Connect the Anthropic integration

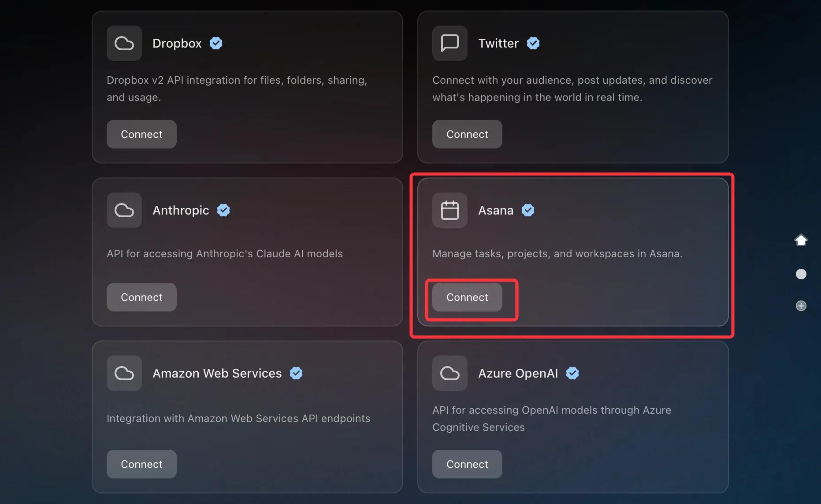pyautogui.click(x=141, y=297)
